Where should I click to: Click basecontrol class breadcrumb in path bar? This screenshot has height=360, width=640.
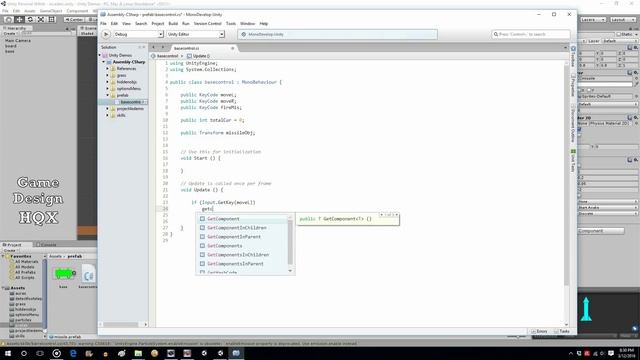pyautogui.click(x=165, y=56)
